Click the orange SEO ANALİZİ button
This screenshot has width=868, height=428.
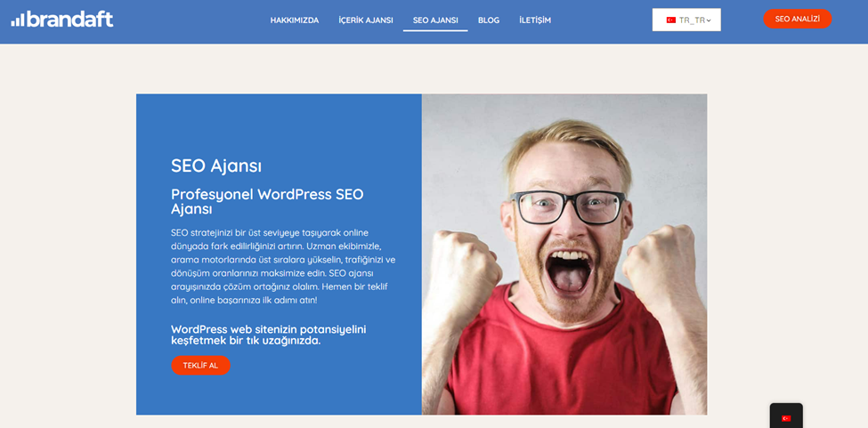797,19
